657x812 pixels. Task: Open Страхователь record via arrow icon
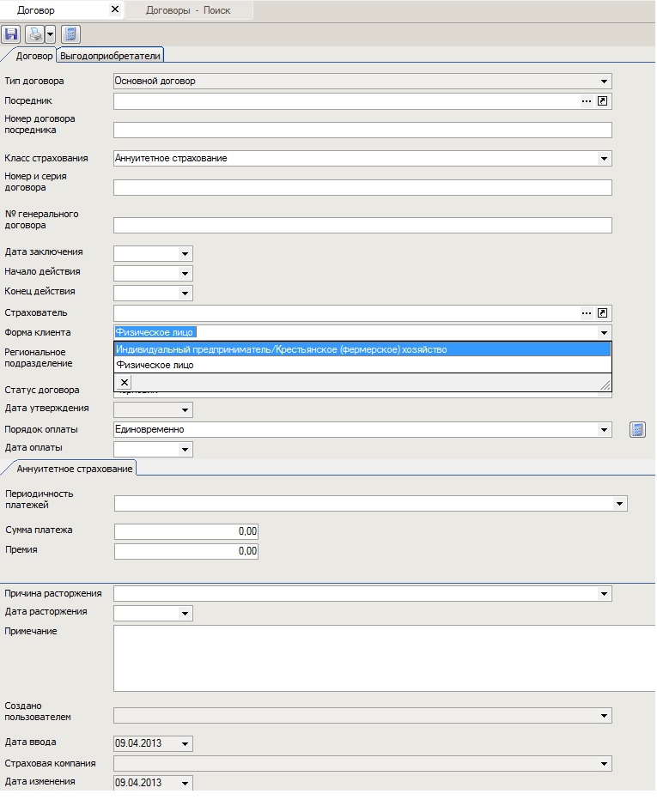click(x=603, y=313)
